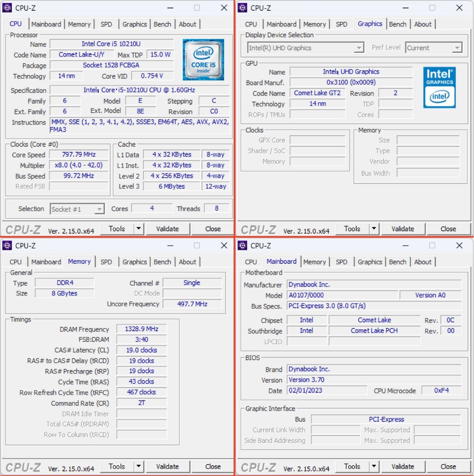Switch to Graphics tab in the Memory-tab window
Screen dimensions: 474x476
pyautogui.click(x=134, y=262)
